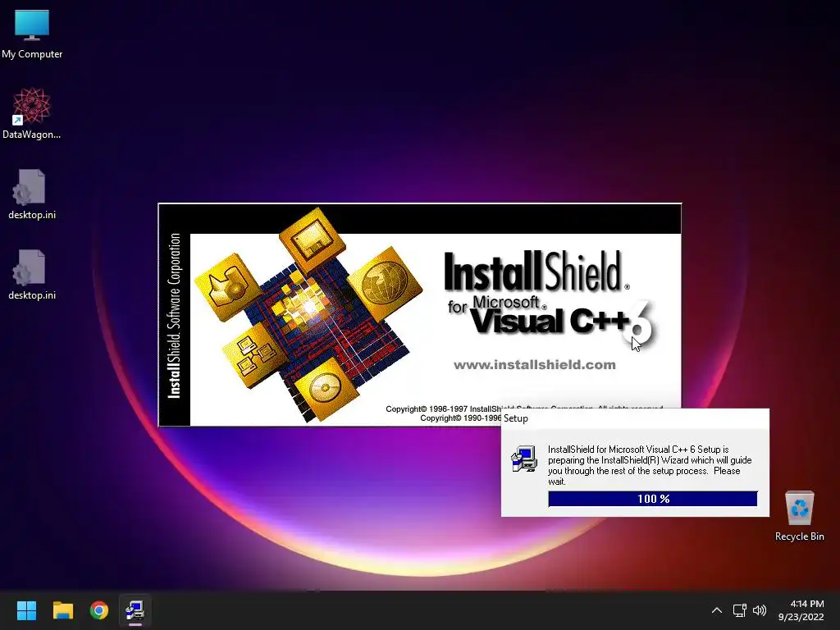Select the lower desktop.ini file icon
840x630 pixels.
pyautogui.click(x=32, y=274)
